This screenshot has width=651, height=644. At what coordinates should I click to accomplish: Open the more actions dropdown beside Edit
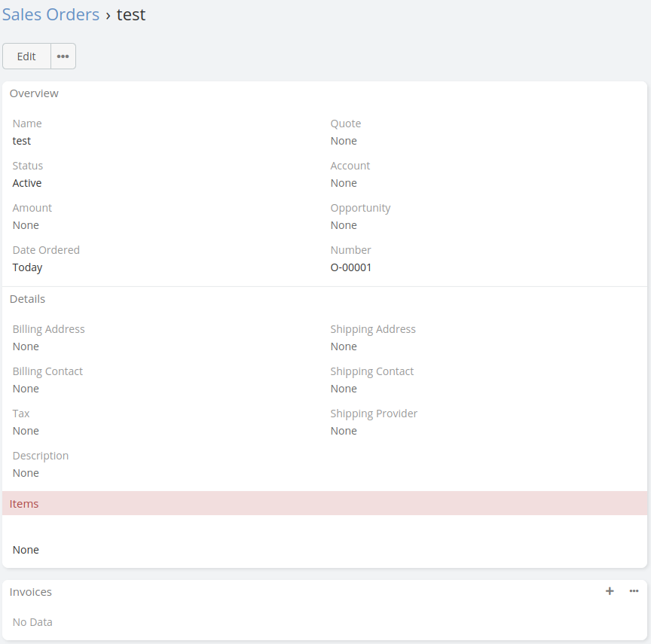coord(63,56)
